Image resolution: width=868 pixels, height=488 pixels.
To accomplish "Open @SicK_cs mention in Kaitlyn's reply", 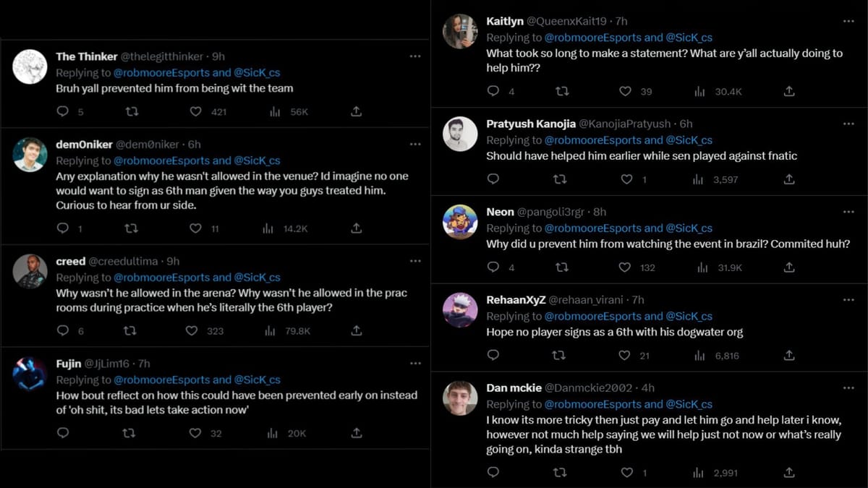I will (x=688, y=37).
